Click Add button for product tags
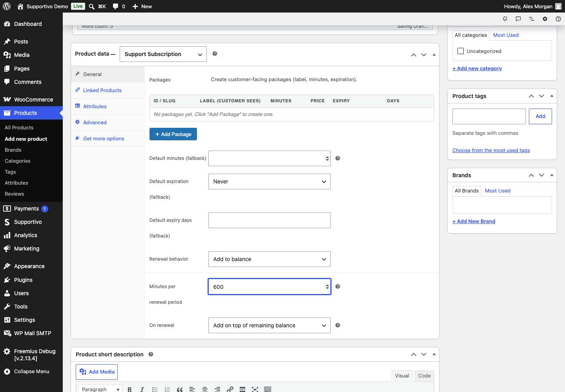This screenshot has width=565, height=392. click(540, 116)
